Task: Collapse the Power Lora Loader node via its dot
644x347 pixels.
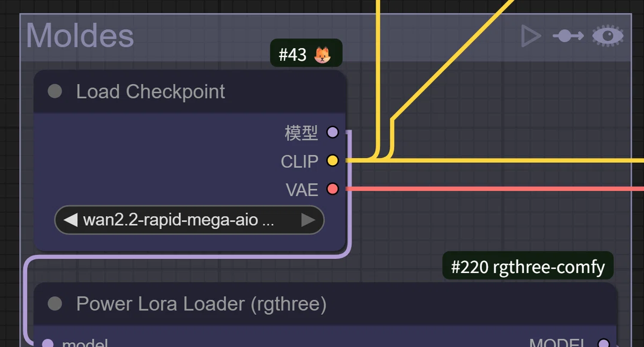Action: (x=55, y=304)
